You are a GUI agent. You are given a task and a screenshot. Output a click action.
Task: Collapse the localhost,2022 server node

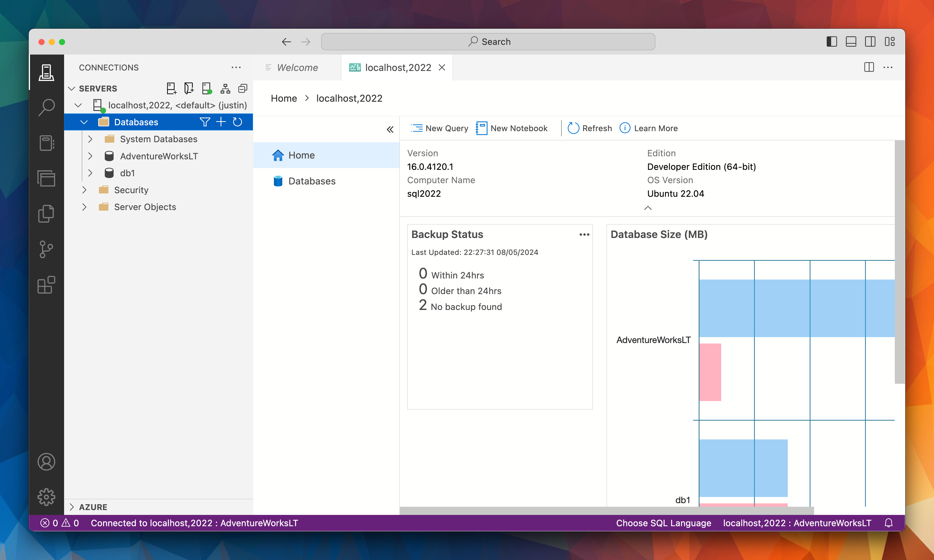(78, 105)
